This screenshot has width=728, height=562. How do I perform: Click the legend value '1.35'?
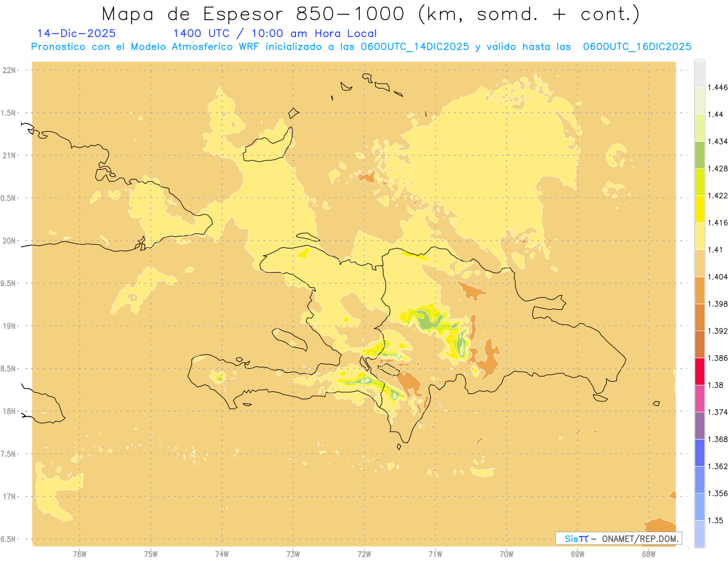tap(716, 521)
